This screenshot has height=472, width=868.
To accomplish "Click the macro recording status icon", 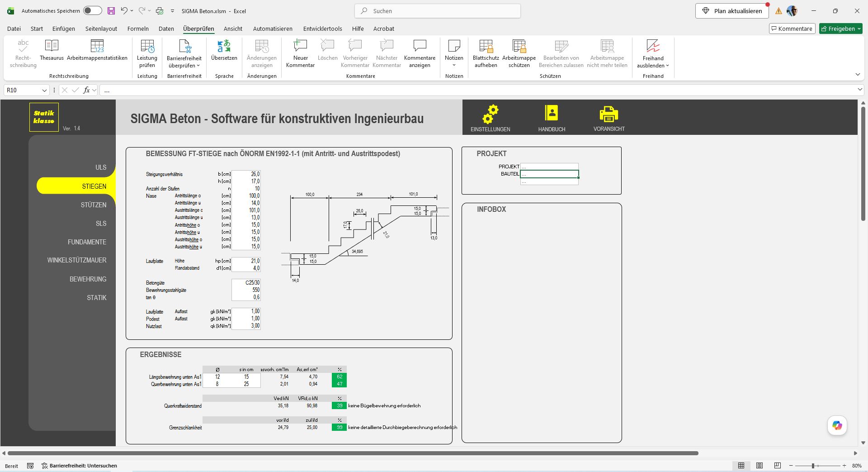I will [x=30, y=466].
